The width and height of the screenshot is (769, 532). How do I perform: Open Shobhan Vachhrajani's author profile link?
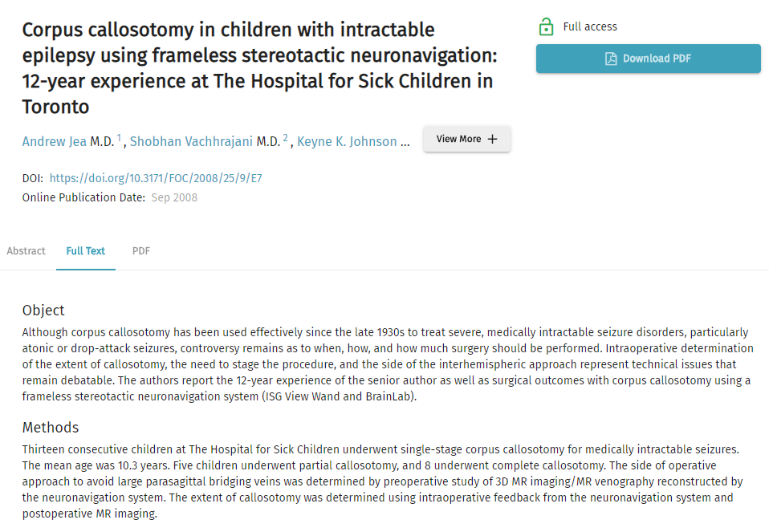[x=191, y=142]
